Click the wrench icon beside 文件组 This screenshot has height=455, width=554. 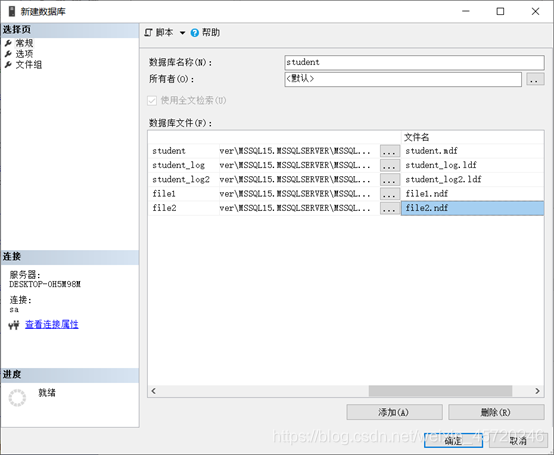tap(8, 65)
